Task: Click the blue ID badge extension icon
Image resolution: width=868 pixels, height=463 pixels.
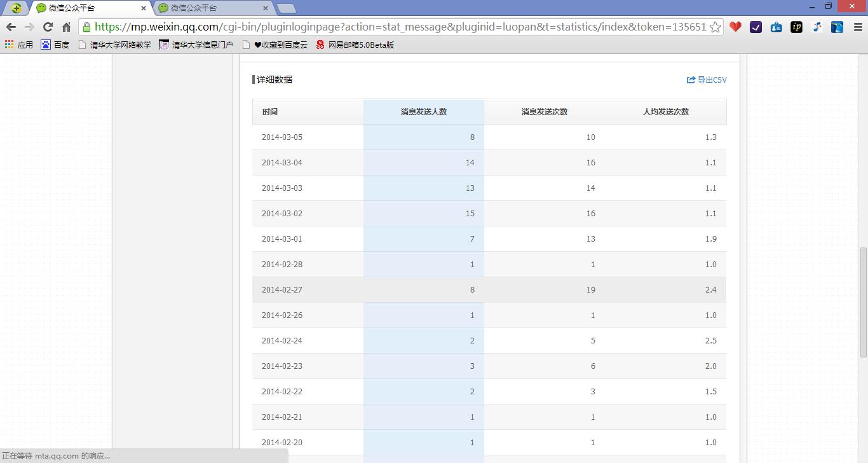Action: [x=776, y=27]
